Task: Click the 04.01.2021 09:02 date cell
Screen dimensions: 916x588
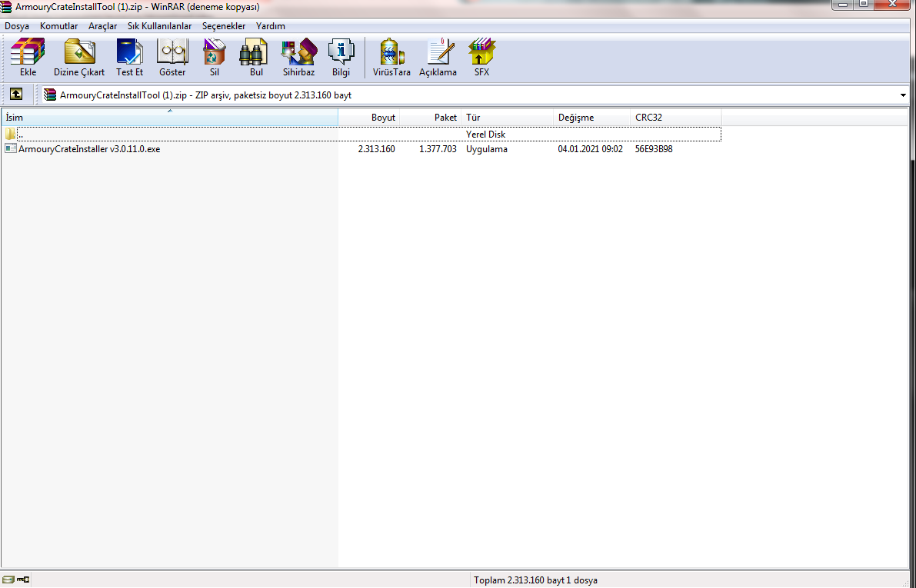Action: pyautogui.click(x=590, y=149)
